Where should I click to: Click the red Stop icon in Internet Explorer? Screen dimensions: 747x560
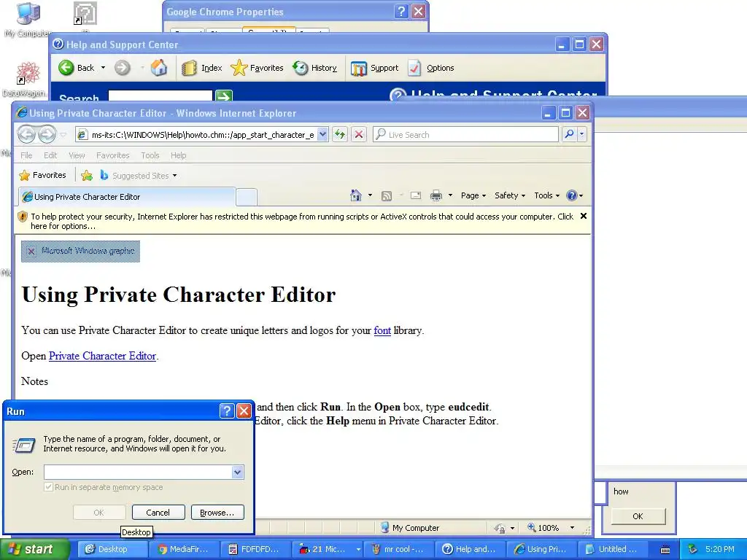click(359, 135)
